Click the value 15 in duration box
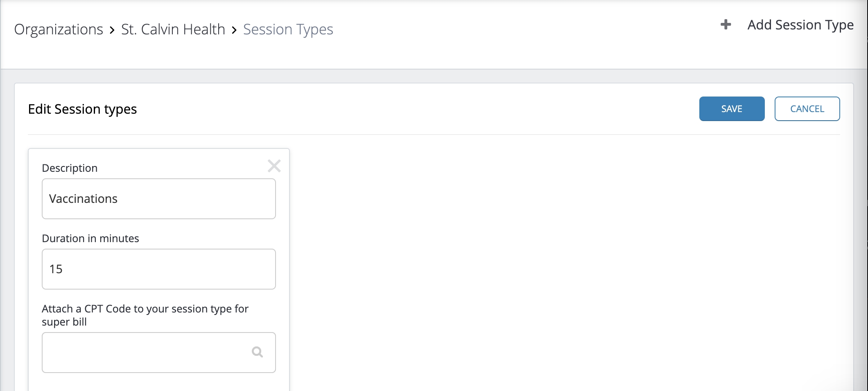The height and width of the screenshot is (391, 868). point(56,269)
